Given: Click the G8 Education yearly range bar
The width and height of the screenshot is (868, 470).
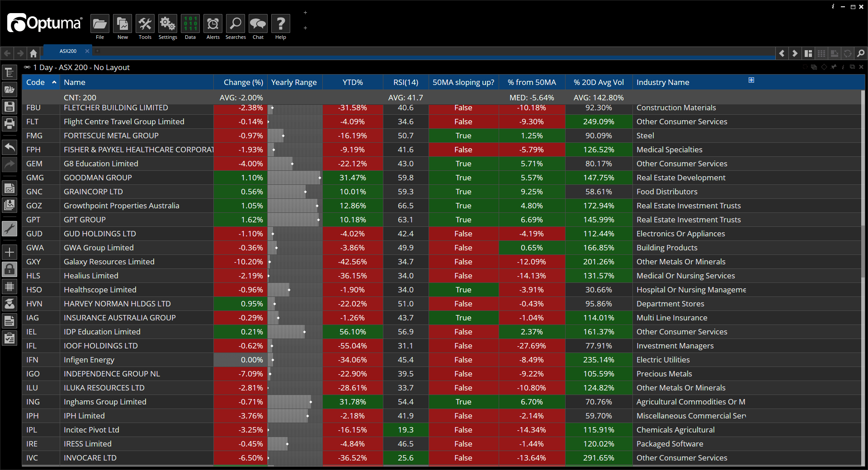Looking at the screenshot, I should pyautogui.click(x=295, y=164).
